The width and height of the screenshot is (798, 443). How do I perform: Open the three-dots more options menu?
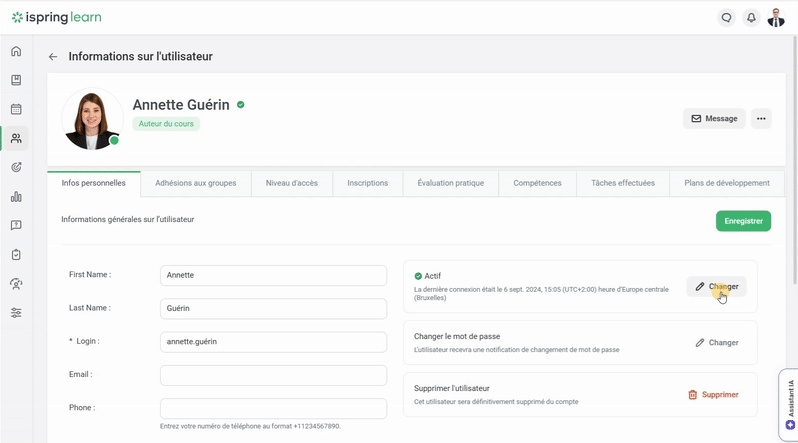tap(761, 118)
